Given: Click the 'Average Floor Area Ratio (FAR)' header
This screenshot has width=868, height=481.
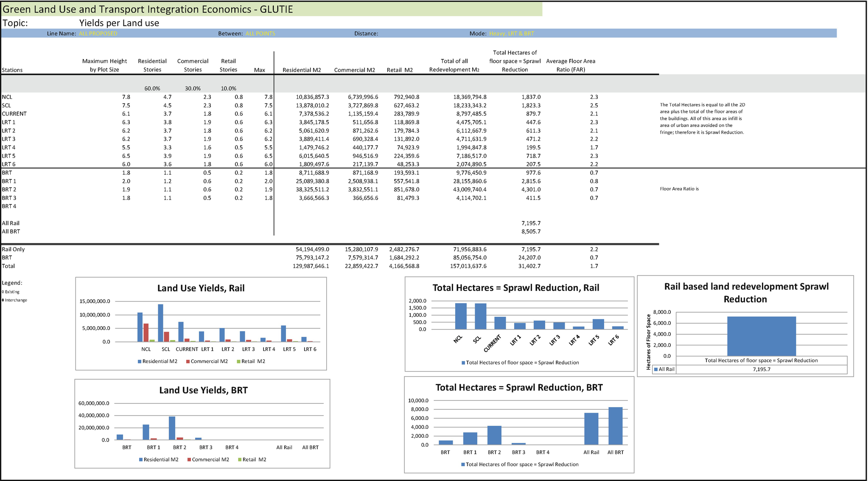Looking at the screenshot, I should [x=571, y=65].
